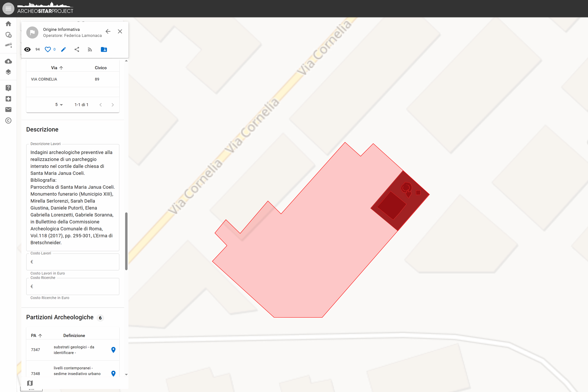Toggle the eye views icon
The width and height of the screenshot is (588, 392).
[x=27, y=50]
